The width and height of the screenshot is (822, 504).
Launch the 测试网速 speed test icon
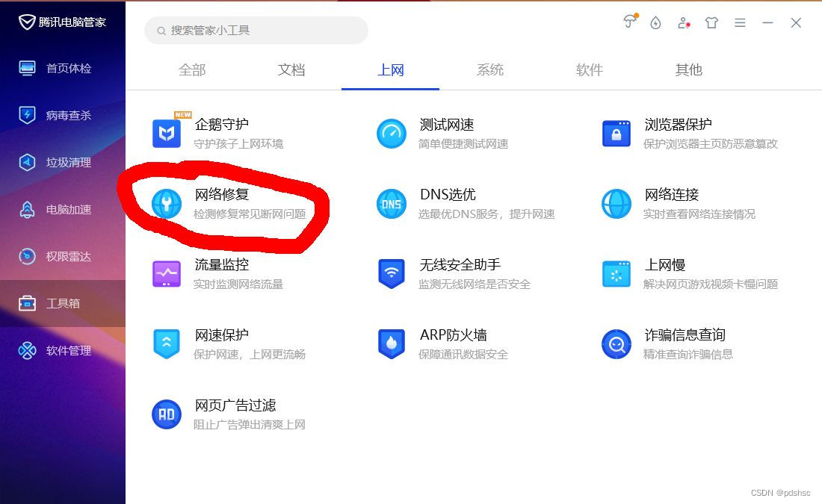[x=392, y=134]
